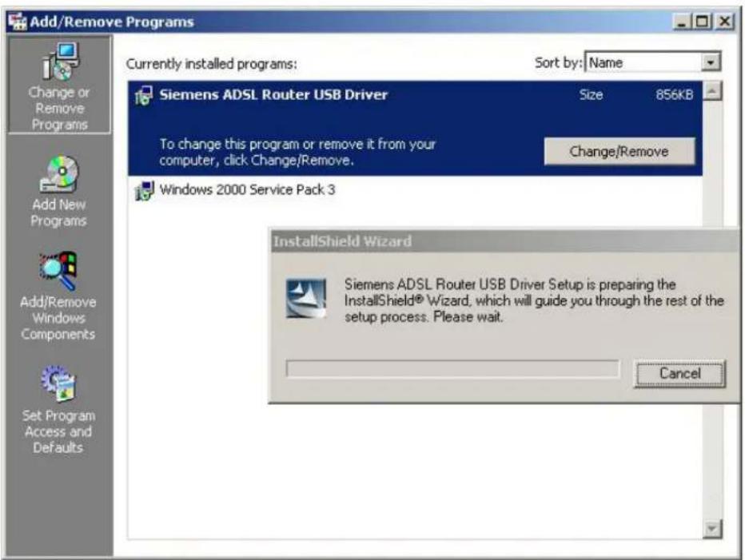Screen dimensions: 745x560
Task: Click the Add New Programs label
Action: 58,212
